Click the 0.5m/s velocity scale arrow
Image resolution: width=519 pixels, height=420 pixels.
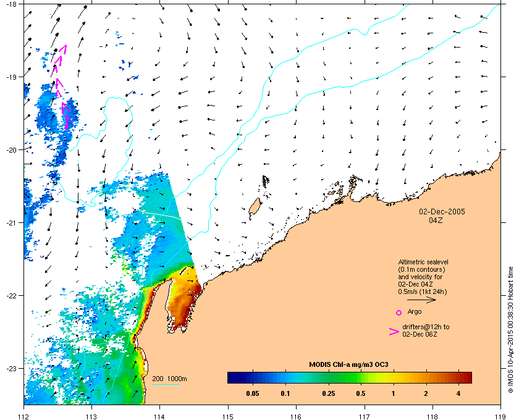point(421,300)
